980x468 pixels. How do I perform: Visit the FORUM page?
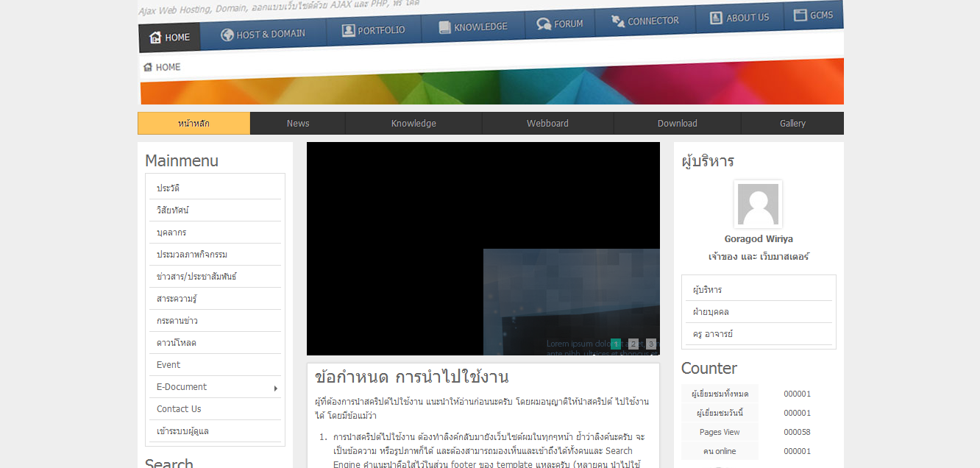[x=560, y=24]
